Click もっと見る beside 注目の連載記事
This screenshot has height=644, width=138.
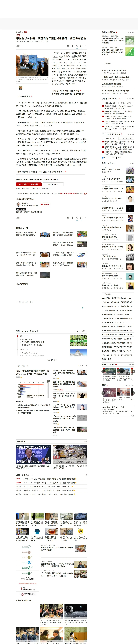[131, 32]
